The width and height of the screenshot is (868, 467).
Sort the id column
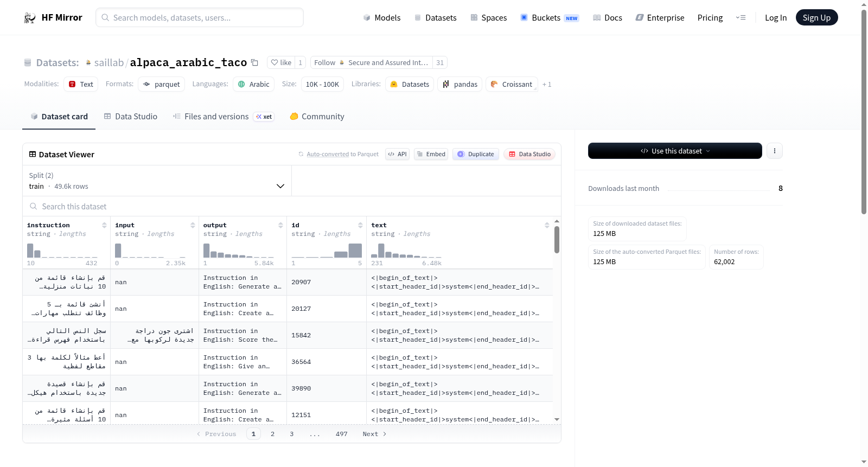tap(360, 225)
